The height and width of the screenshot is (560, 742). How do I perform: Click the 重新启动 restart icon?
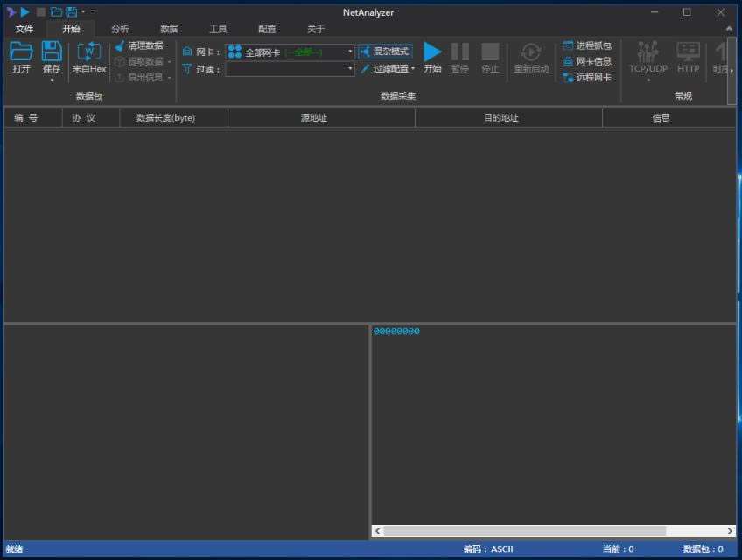point(531,52)
